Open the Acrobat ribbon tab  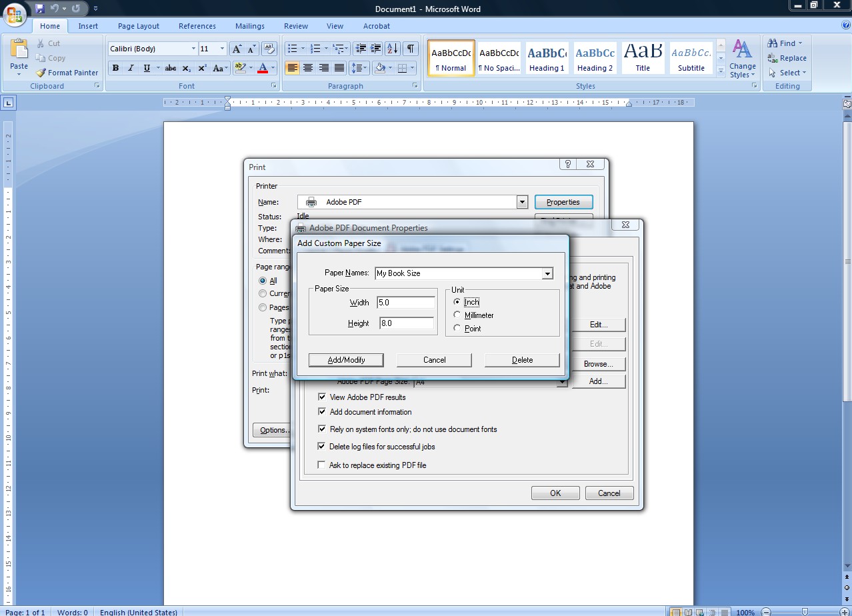(376, 26)
